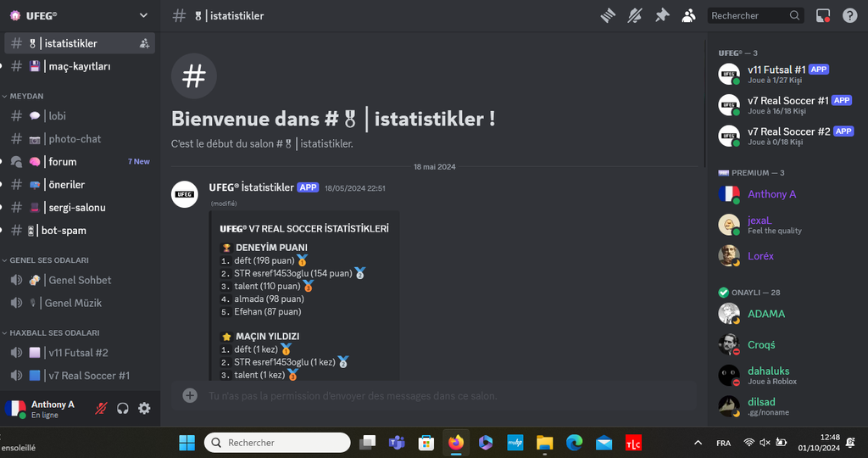The height and width of the screenshot is (458, 868).
Task: Open Firefox from the Windows taskbar
Action: 456,443
